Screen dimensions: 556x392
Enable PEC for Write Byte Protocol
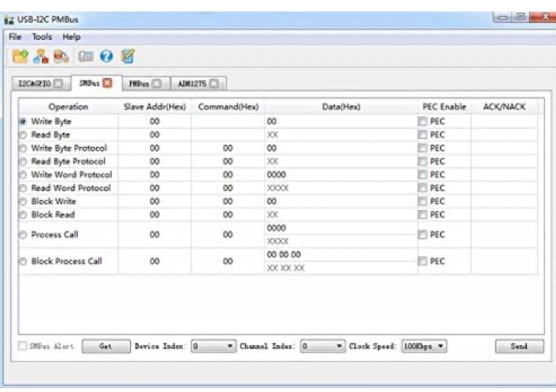(x=422, y=148)
